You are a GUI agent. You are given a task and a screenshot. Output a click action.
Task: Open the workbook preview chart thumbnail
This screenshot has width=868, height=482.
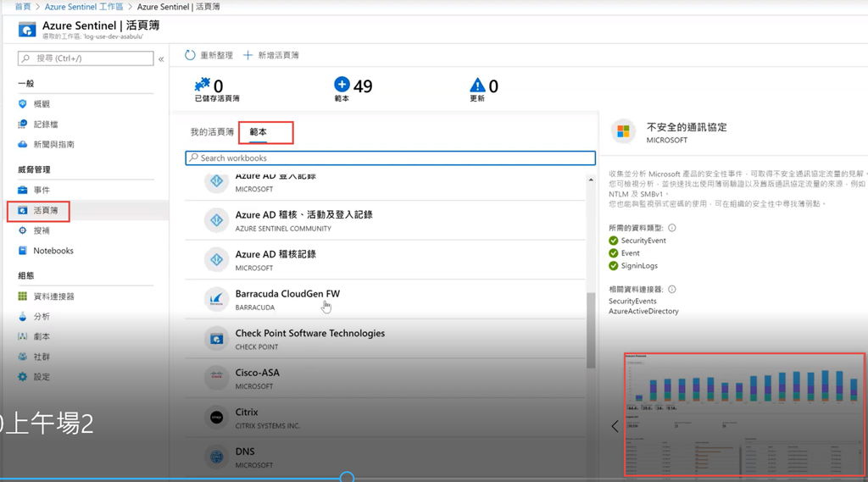(744, 414)
